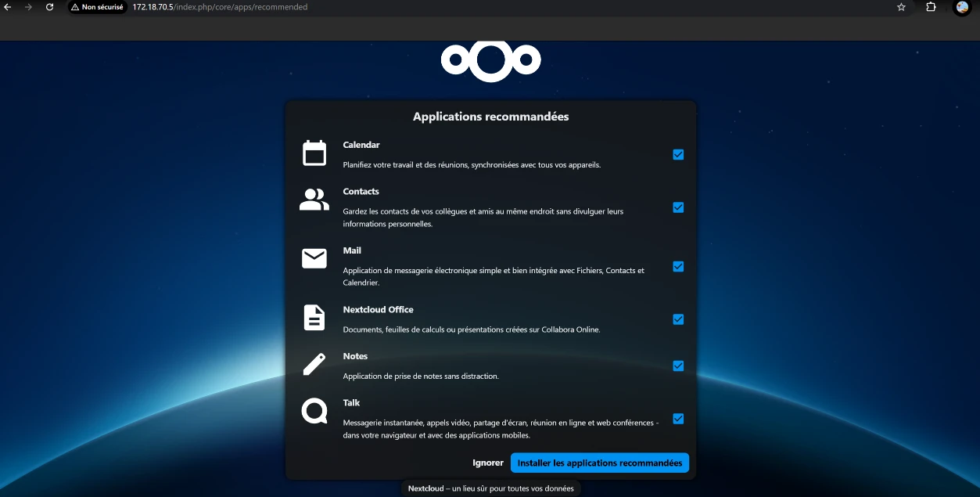
Task: Click the Nextcloud Office document icon
Action: [x=314, y=318]
